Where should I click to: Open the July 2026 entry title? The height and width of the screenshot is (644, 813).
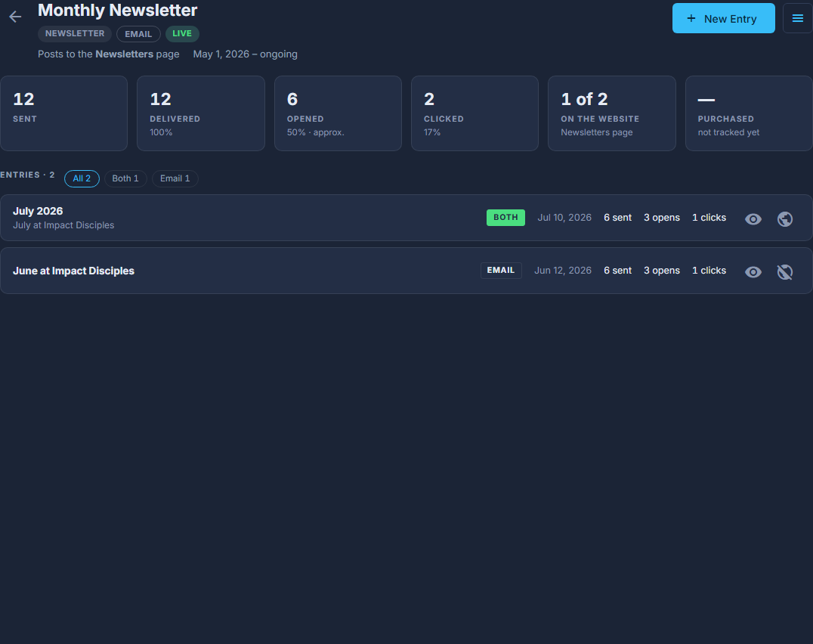pos(38,211)
